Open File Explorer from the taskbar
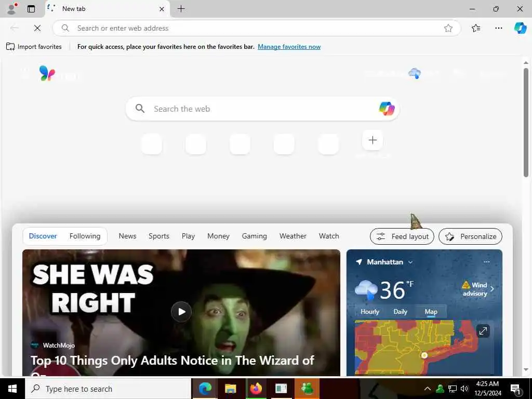Screen dimensions: 532x399 coord(230,389)
